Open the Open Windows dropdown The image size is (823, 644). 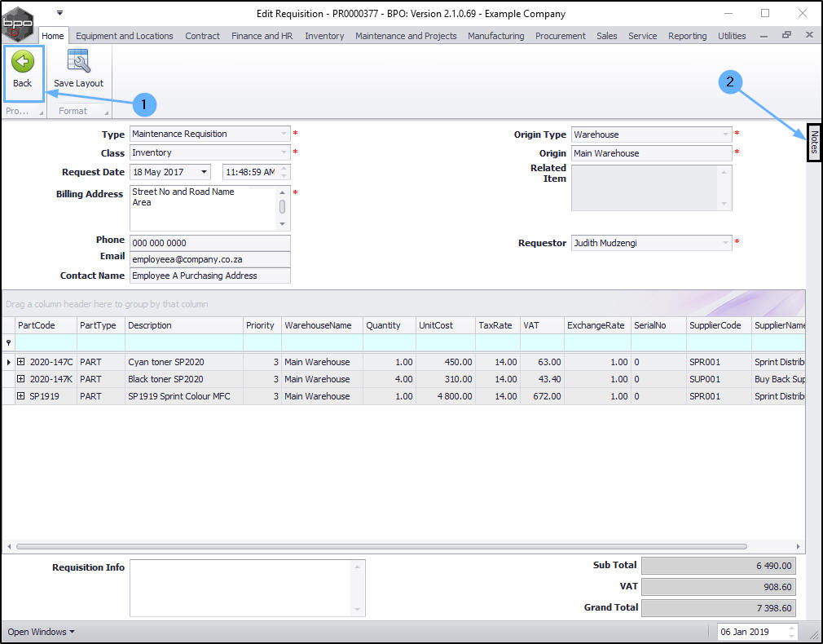click(x=41, y=632)
